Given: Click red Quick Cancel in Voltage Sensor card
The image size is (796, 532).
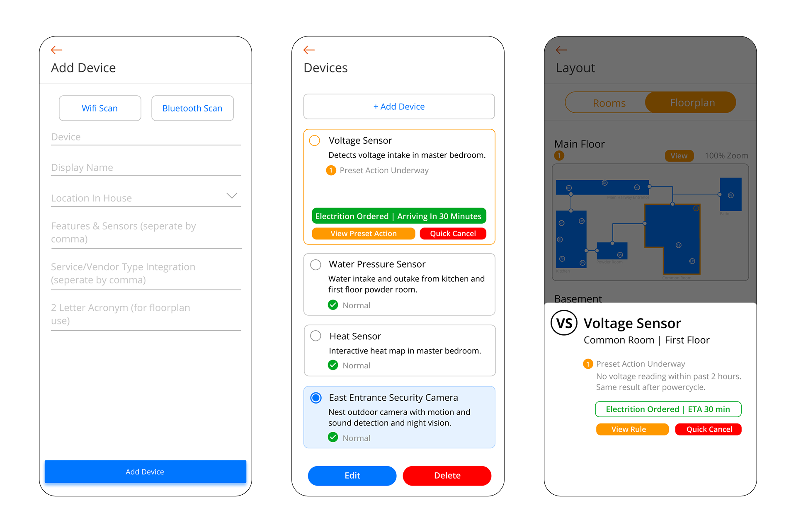Looking at the screenshot, I should (x=453, y=234).
